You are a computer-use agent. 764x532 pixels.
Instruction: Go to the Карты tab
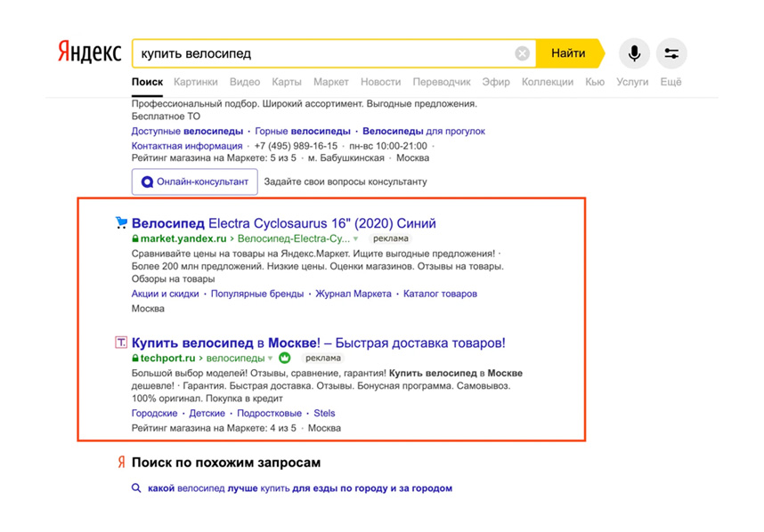tap(287, 82)
